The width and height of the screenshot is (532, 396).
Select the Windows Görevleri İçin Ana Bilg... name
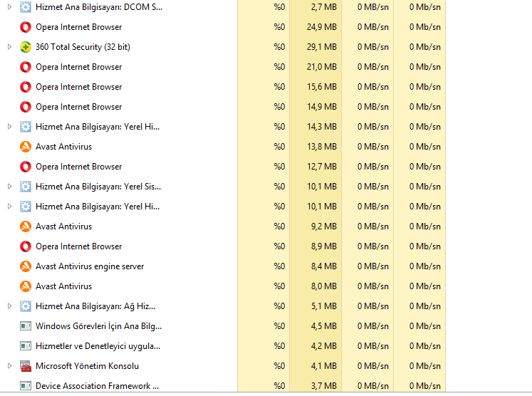coord(99,326)
